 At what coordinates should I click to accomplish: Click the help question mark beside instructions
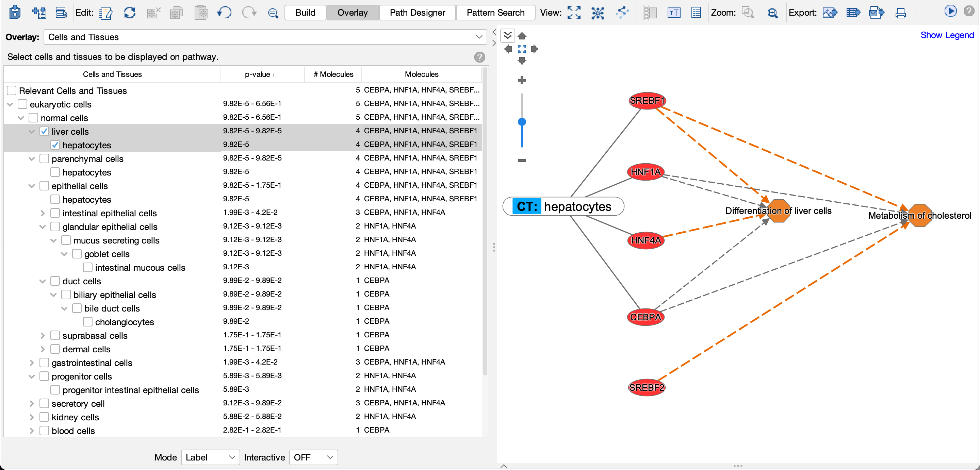479,57
